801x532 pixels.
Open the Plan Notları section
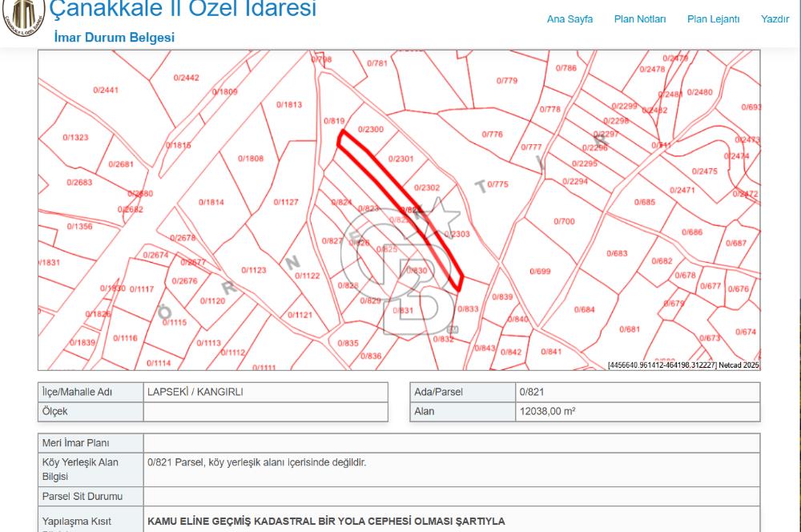point(639,19)
